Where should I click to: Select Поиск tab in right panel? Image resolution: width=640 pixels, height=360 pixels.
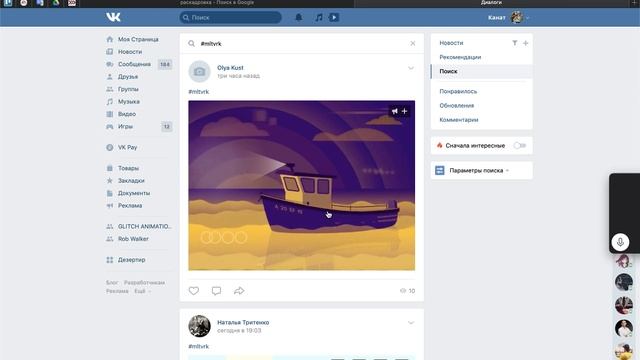pyautogui.click(x=482, y=71)
